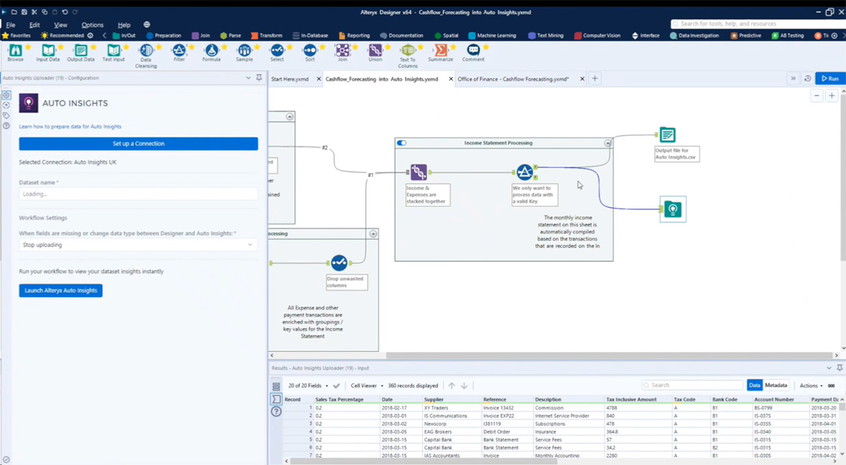The image size is (846, 465).
Task: Select the Union tool in palette
Action: pos(375,51)
